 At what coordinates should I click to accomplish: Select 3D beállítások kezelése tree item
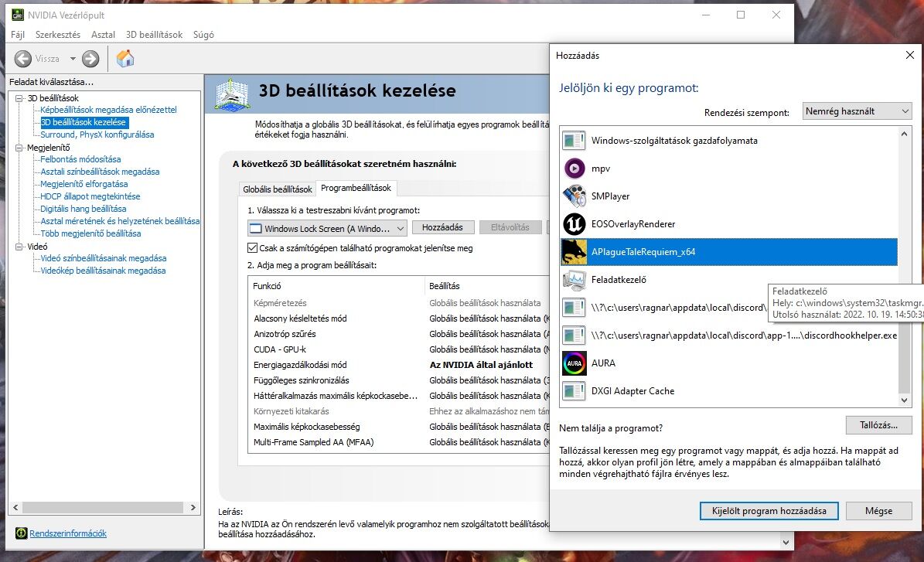84,122
